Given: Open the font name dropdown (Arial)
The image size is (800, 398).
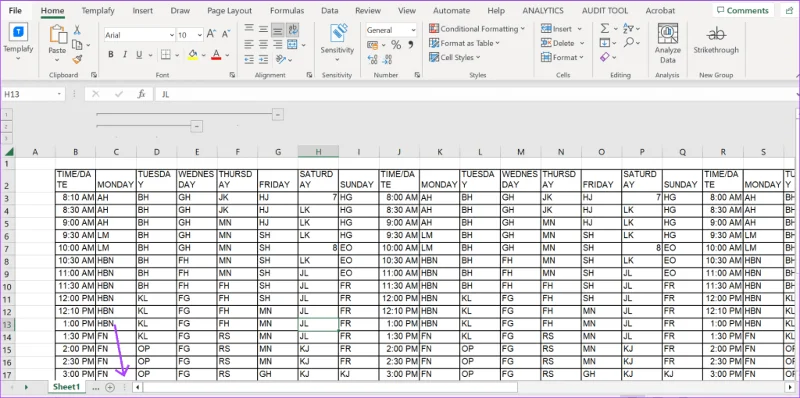Looking at the screenshot, I should pos(172,35).
